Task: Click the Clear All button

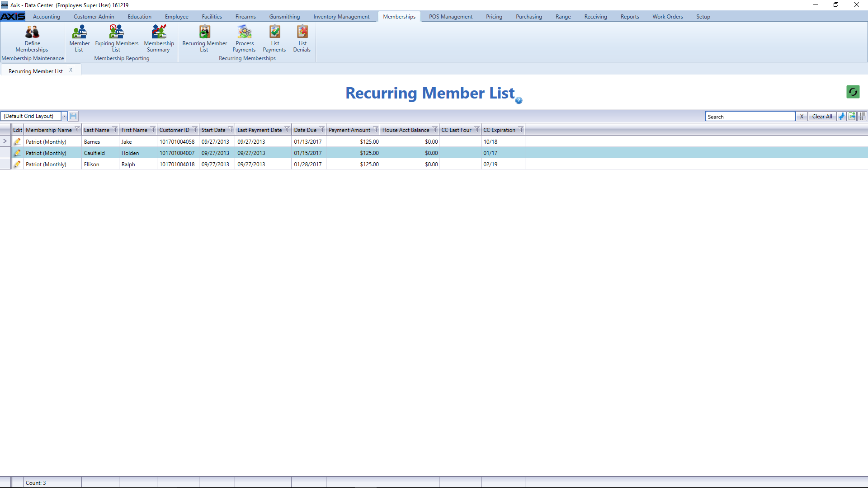Action: click(x=821, y=116)
